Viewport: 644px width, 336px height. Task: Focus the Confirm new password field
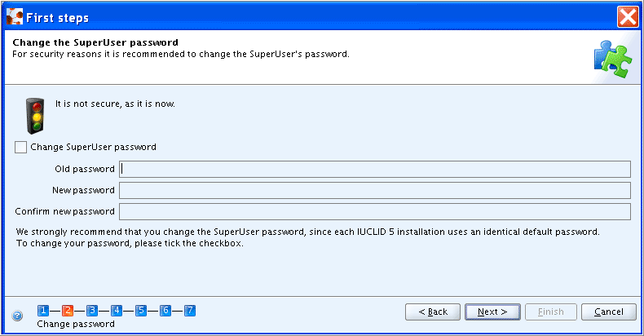coord(374,211)
